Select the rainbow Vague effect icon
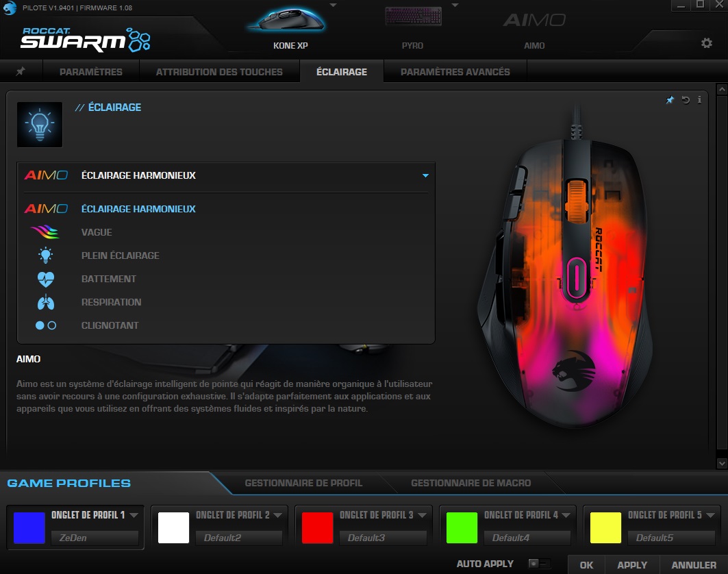Viewport: 728px width, 574px height. pos(45,232)
